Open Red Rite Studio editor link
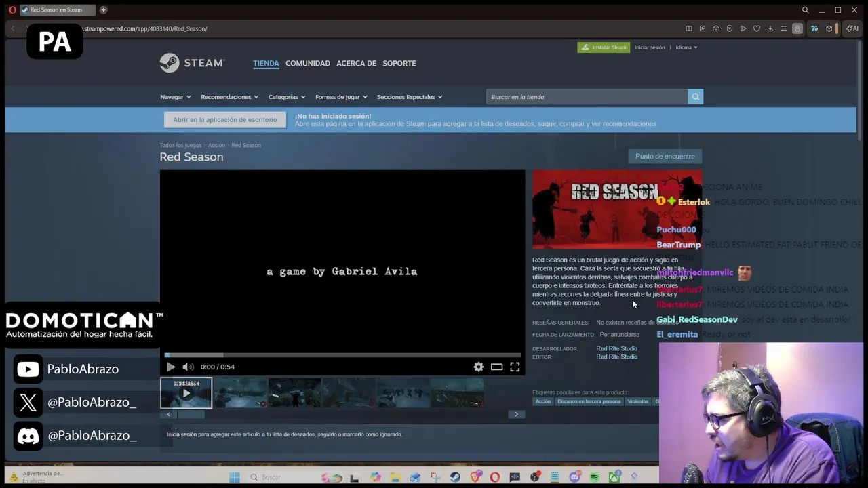Screen dimensions: 868x488 [616, 357]
